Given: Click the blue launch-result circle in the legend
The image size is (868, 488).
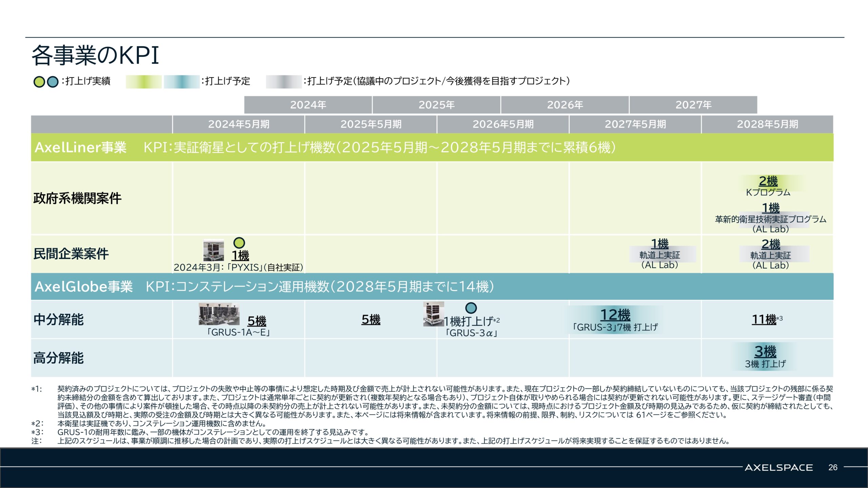Looking at the screenshot, I should [x=53, y=82].
